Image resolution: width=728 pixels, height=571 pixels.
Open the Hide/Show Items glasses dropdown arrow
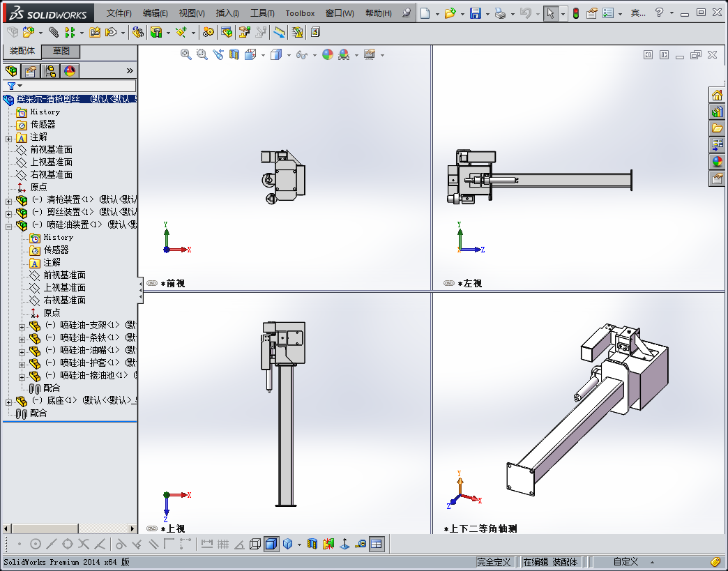click(314, 55)
